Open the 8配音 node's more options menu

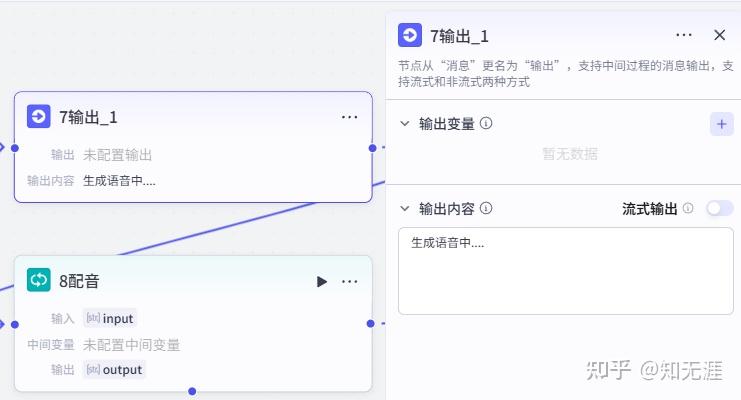349,282
